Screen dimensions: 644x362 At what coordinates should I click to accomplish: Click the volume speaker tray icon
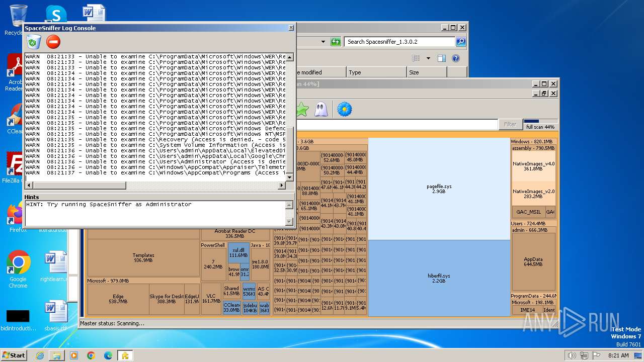(572, 355)
